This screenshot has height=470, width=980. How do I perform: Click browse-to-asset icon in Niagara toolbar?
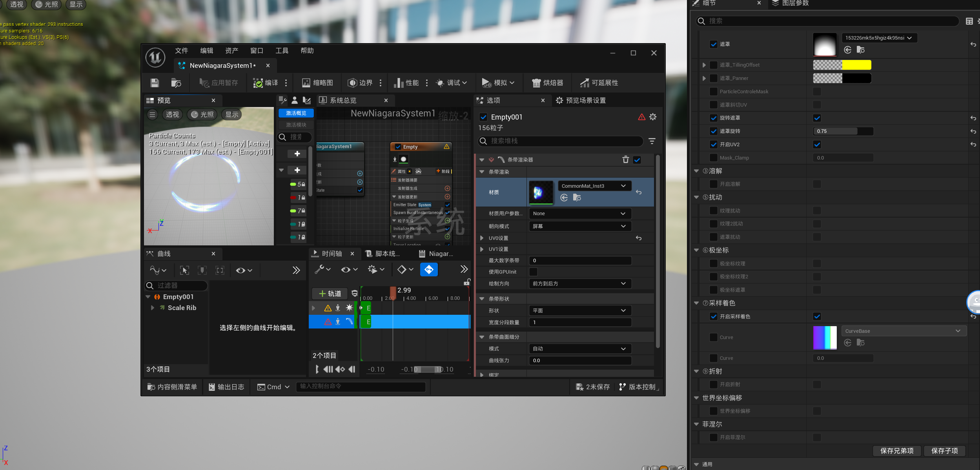click(x=176, y=83)
